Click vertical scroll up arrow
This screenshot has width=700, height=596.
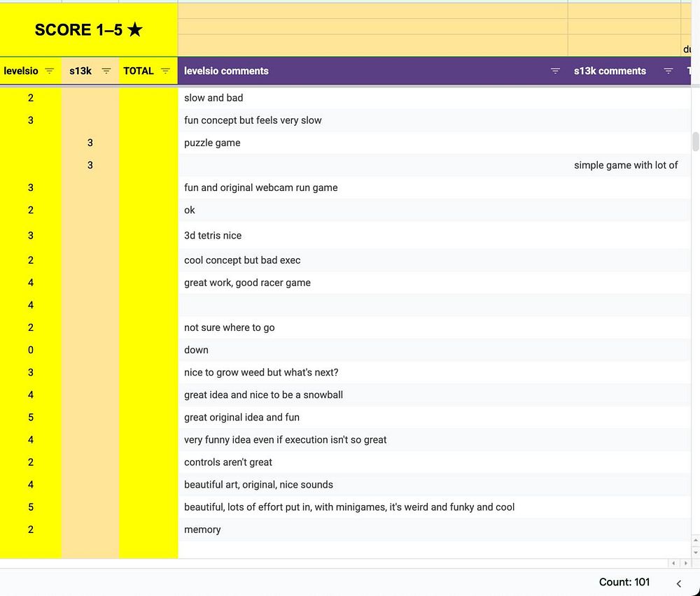pos(696,540)
